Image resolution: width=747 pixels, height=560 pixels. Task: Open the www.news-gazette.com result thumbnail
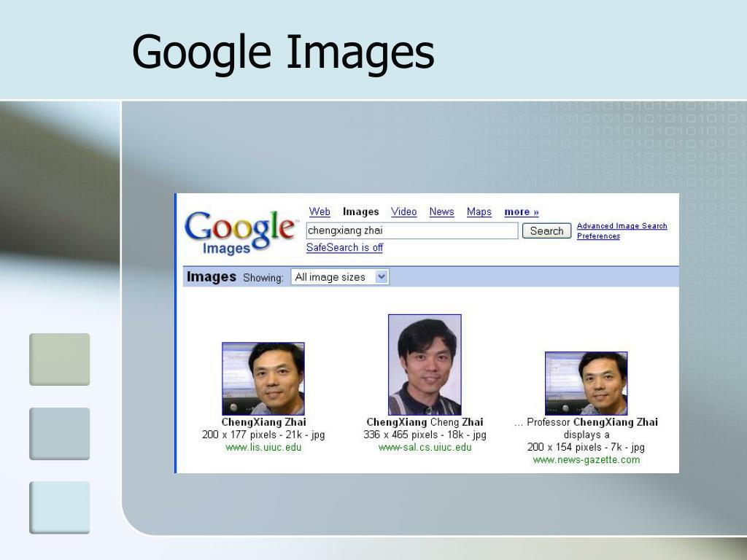click(586, 384)
